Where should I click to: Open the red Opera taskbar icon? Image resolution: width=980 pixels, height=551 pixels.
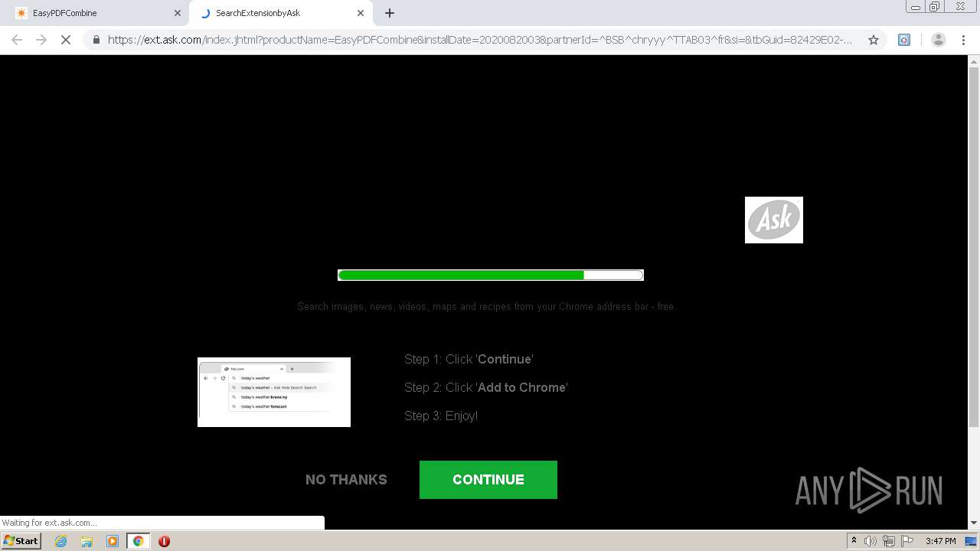click(164, 541)
